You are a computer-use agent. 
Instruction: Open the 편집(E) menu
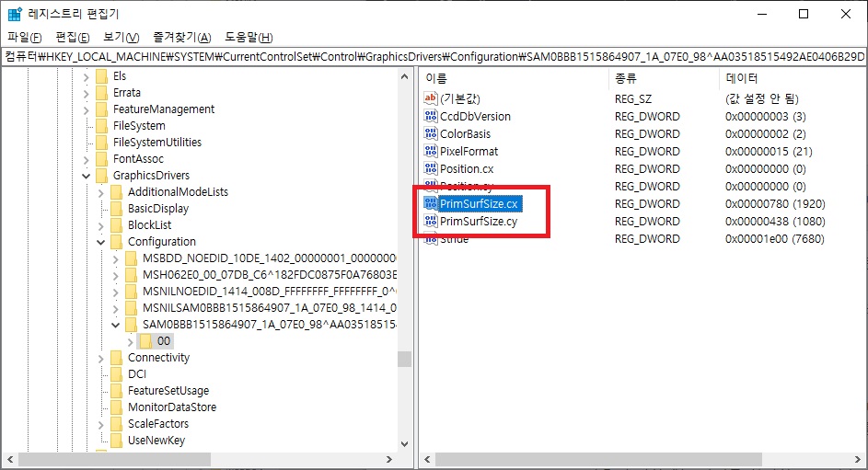coord(73,37)
